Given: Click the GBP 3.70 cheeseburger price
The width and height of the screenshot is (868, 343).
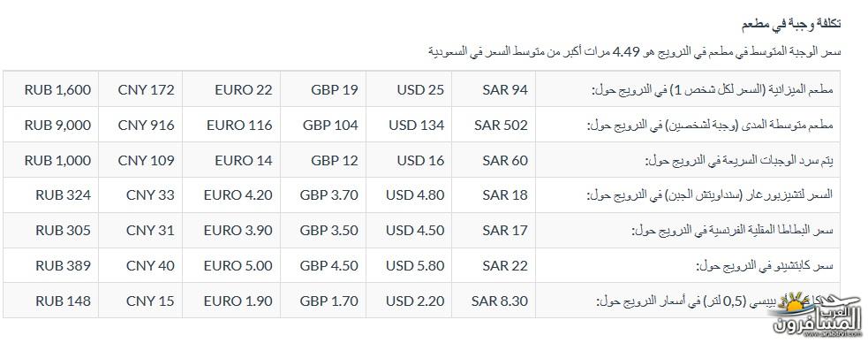Looking at the screenshot, I should pyautogui.click(x=323, y=195).
